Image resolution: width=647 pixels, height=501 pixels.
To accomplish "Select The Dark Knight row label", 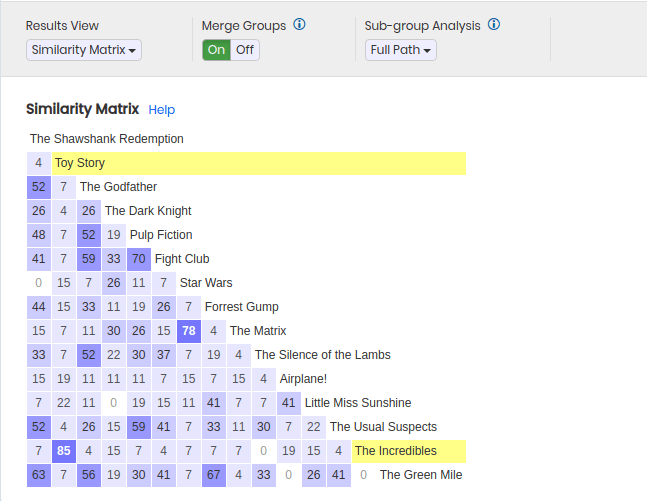I will click(148, 211).
